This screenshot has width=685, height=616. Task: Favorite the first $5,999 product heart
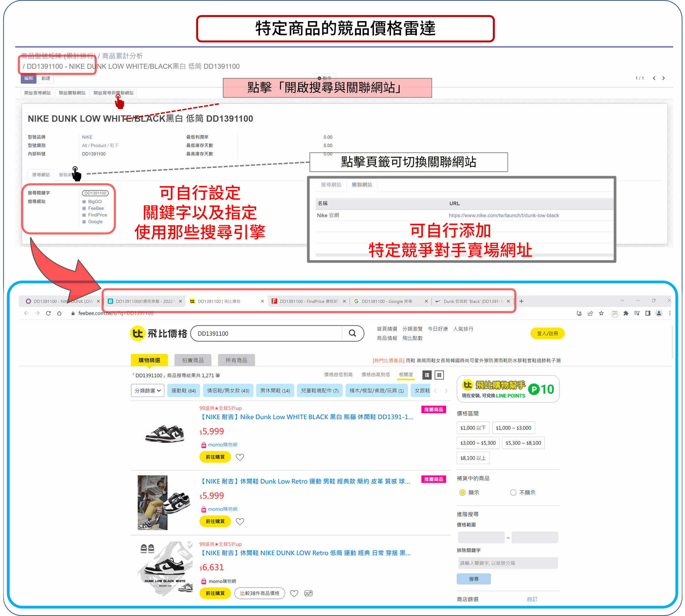click(240, 457)
